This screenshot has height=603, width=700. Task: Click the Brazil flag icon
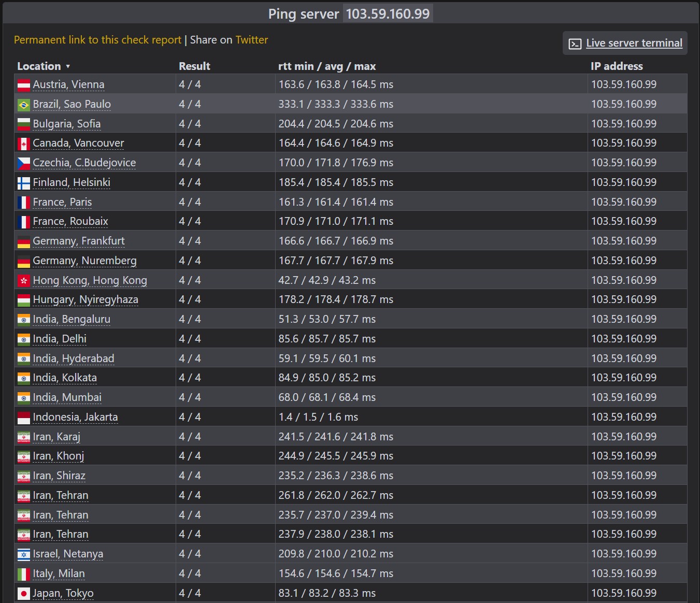point(24,105)
